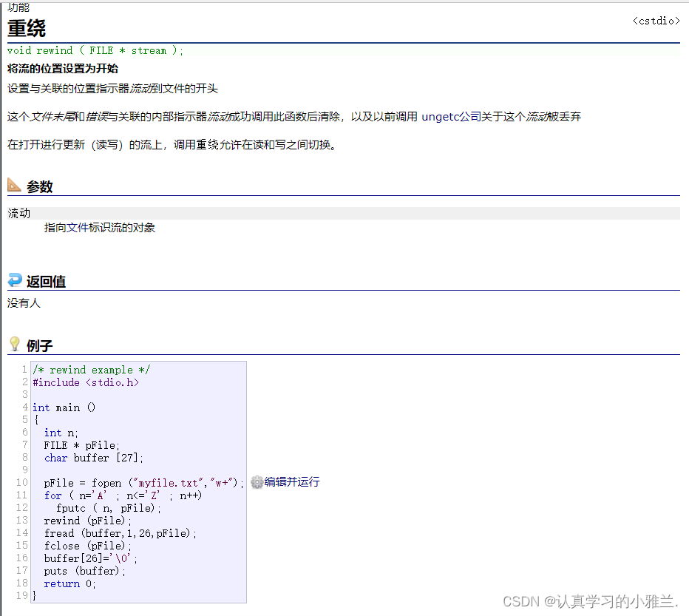Open the <cstdio> header link

(656, 21)
